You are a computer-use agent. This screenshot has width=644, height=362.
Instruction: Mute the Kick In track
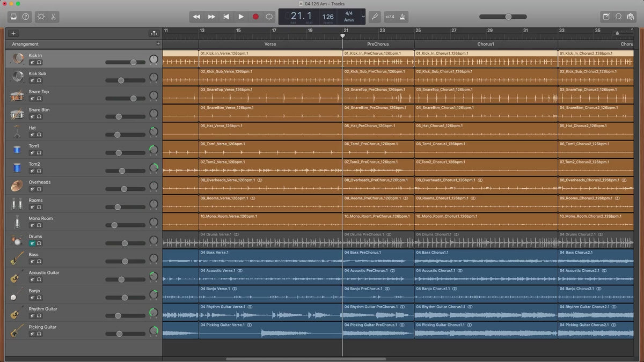(32, 63)
